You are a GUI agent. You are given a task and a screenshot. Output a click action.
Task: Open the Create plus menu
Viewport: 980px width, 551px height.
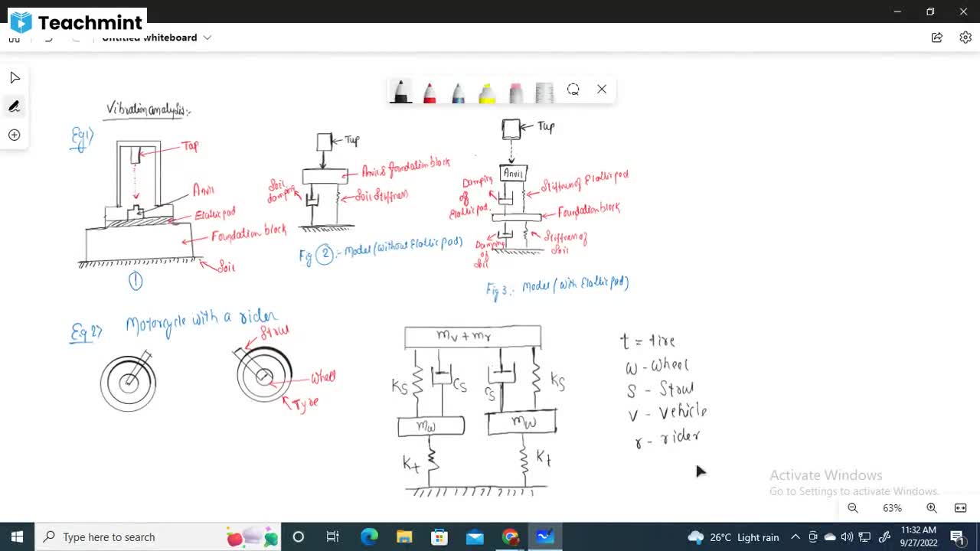(15, 135)
